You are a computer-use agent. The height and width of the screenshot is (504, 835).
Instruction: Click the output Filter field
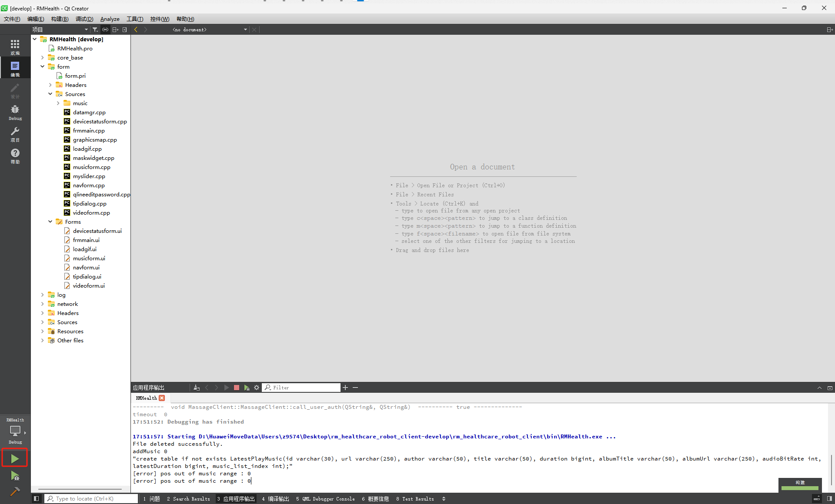301,388
